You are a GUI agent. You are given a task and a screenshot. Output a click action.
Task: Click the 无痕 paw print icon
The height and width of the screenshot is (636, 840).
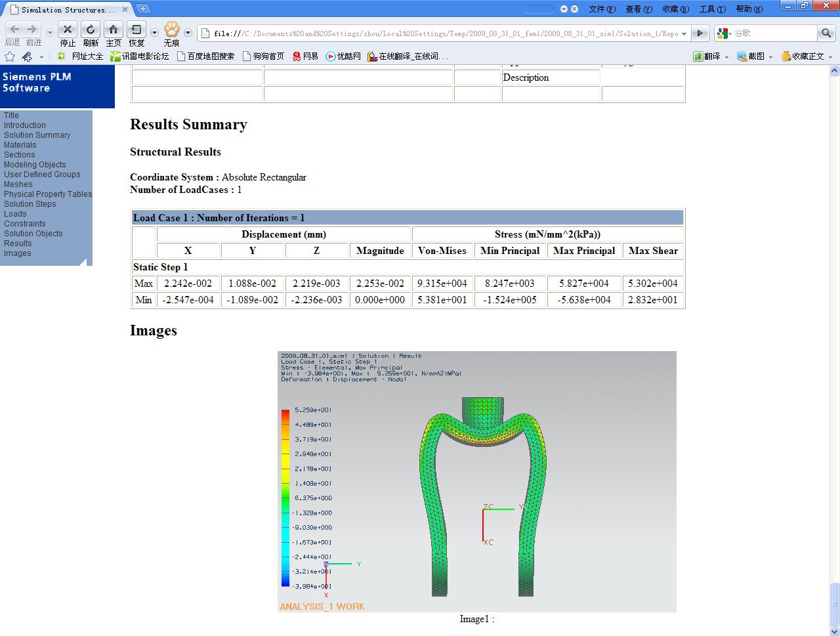171,30
